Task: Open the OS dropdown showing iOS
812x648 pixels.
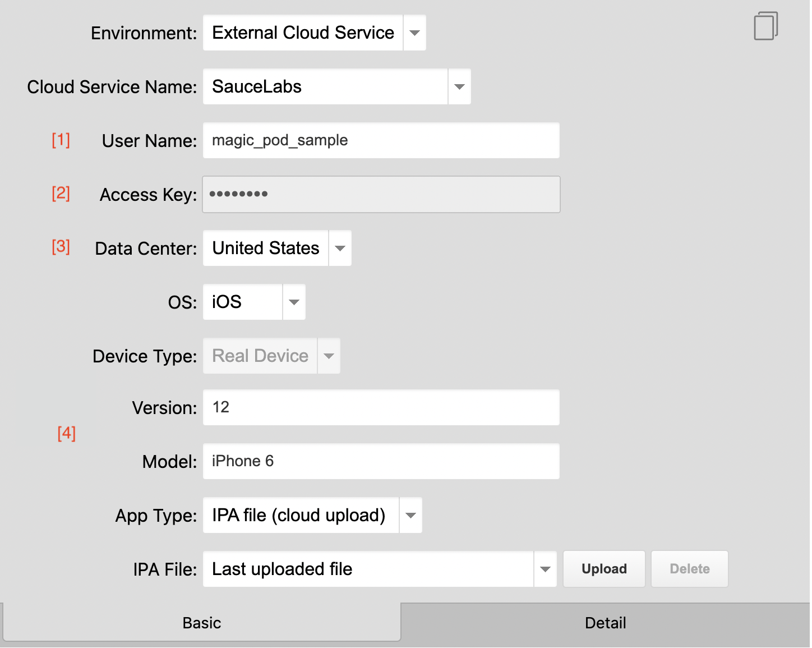Action: coord(254,302)
